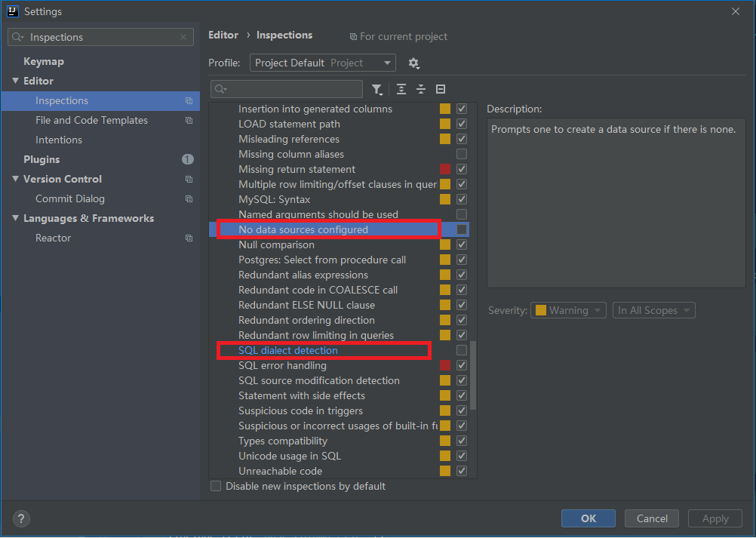Select Keymap in the settings sidebar

[x=44, y=62]
